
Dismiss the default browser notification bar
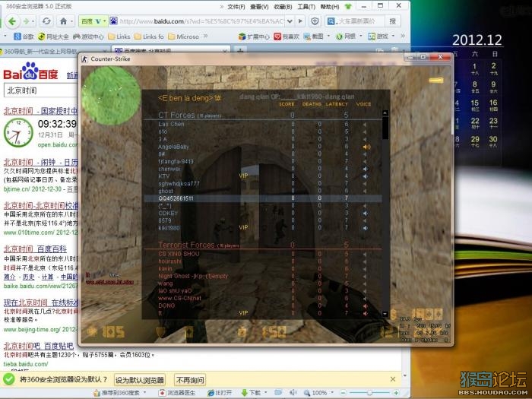coord(393,379)
